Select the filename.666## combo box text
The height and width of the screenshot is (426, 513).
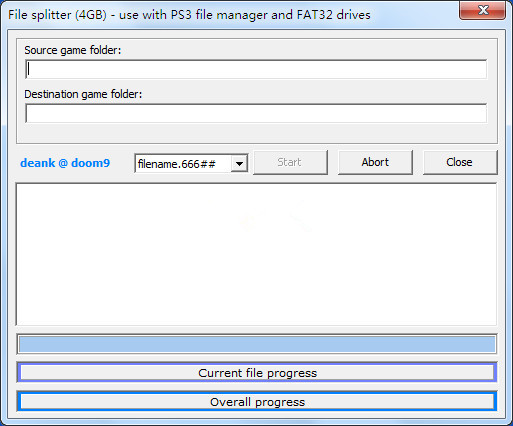tap(177, 164)
